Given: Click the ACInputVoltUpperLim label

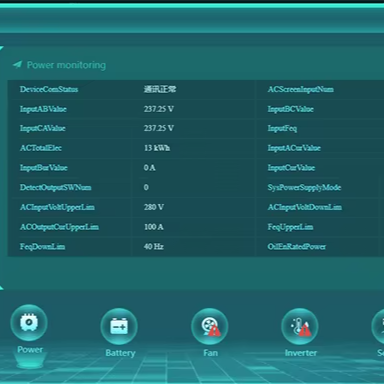Looking at the screenshot, I should point(57,207).
